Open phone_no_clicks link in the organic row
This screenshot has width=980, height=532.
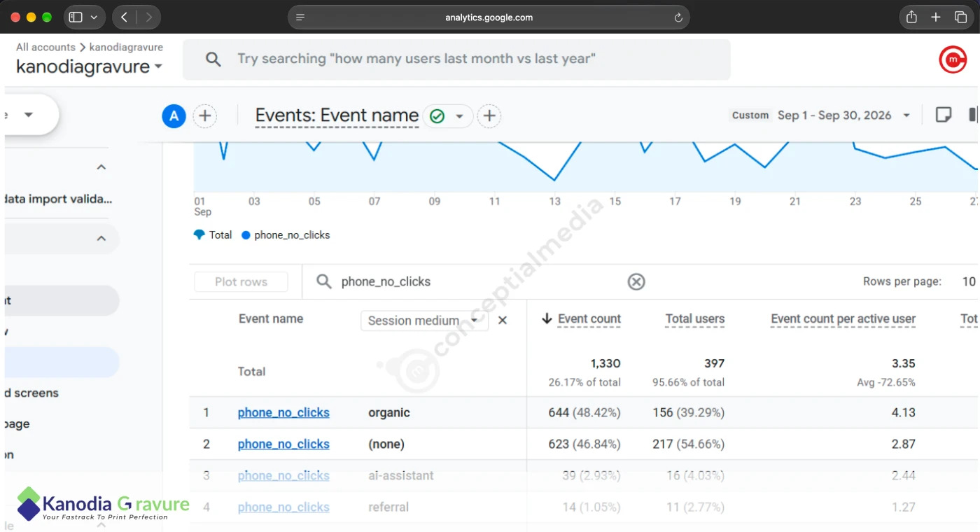[x=283, y=412]
